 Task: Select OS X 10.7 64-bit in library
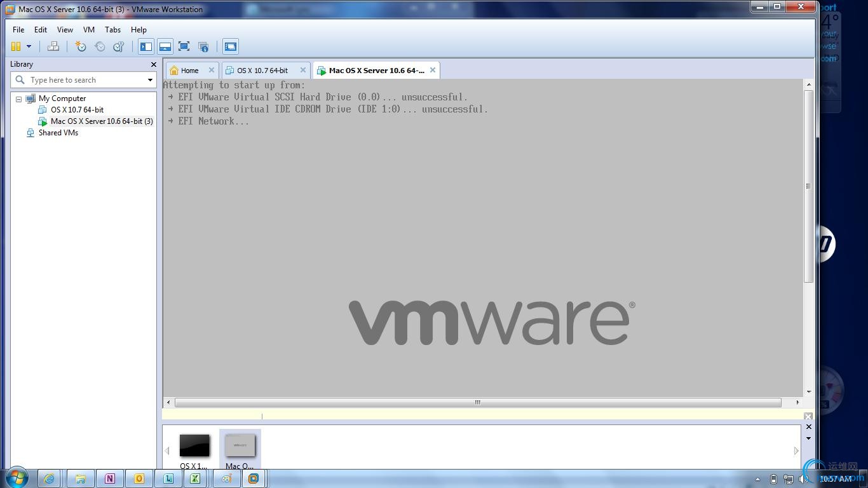pos(77,110)
